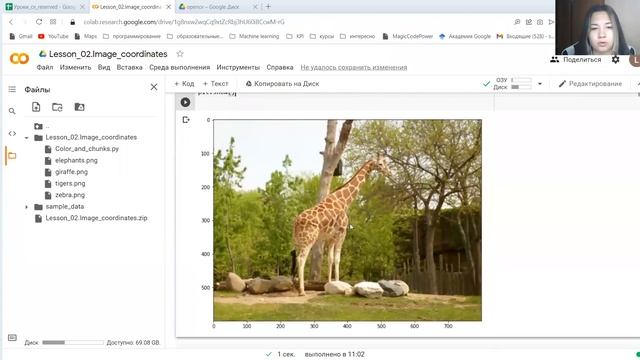Open the интересно bookmarks folder
The image size is (640, 360).
(x=357, y=36)
